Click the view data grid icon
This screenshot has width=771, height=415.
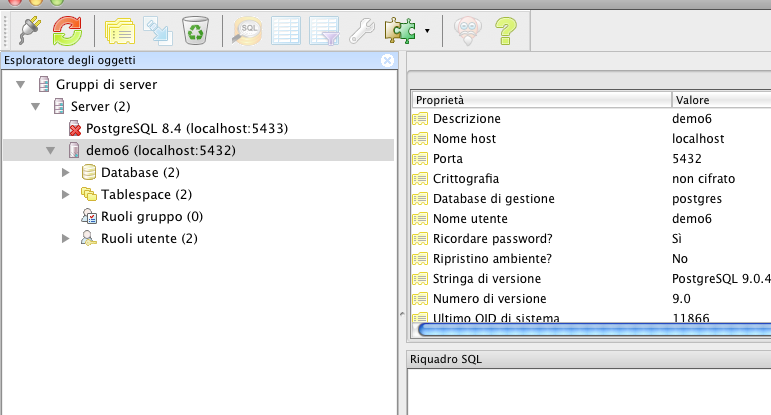pos(286,31)
